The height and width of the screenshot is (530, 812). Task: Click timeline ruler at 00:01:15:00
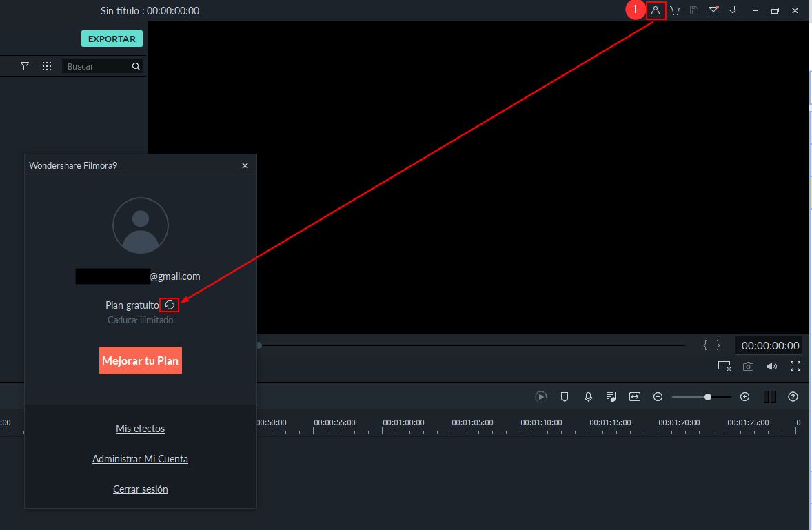pos(610,423)
